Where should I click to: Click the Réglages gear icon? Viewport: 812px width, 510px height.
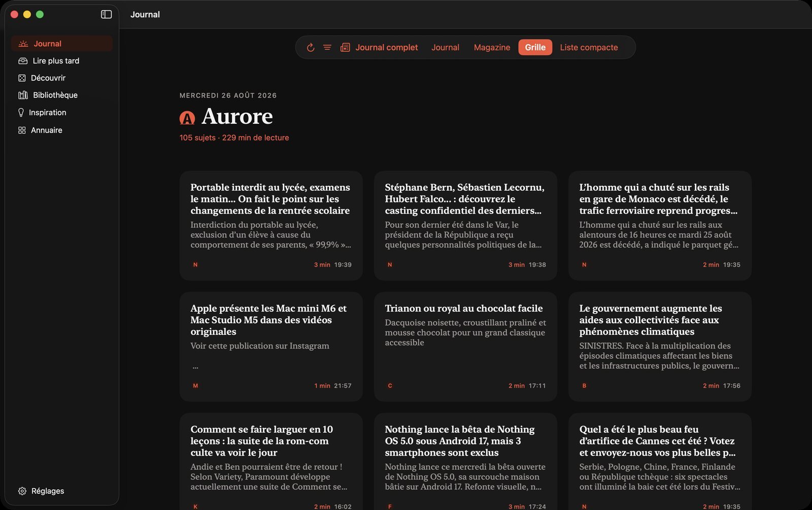coord(22,491)
